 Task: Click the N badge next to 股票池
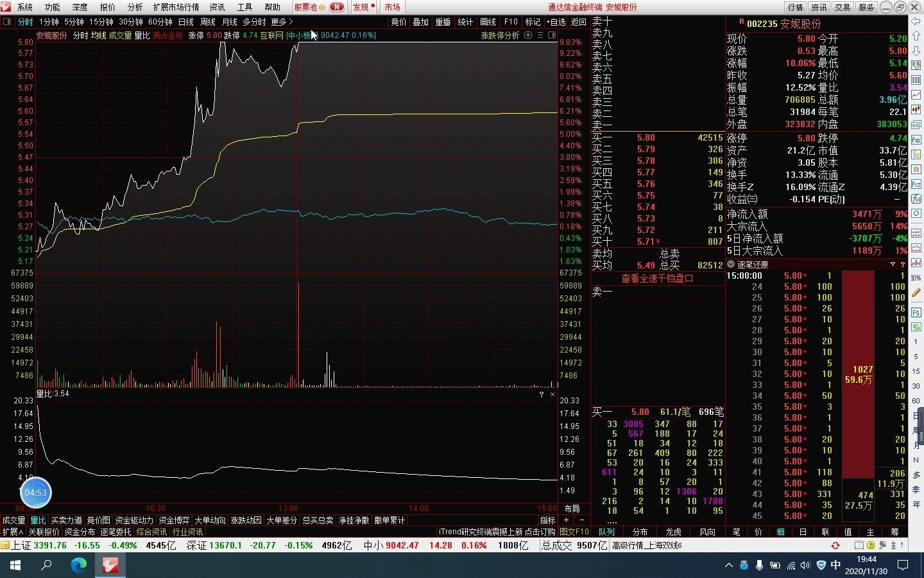pyautogui.click(x=337, y=7)
